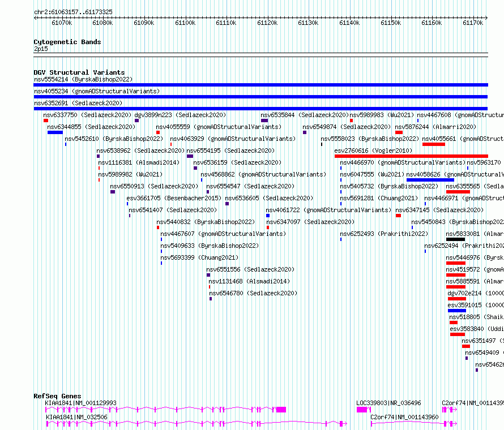Click the 61120k ruler tick label
This screenshot has height=430, width=504.
267,23
